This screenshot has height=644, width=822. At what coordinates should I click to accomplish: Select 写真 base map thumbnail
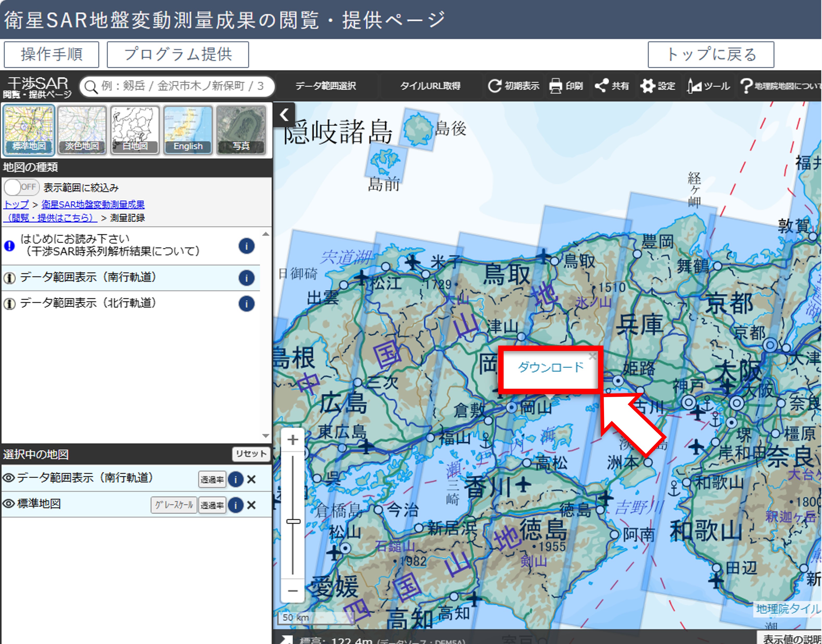click(x=241, y=130)
